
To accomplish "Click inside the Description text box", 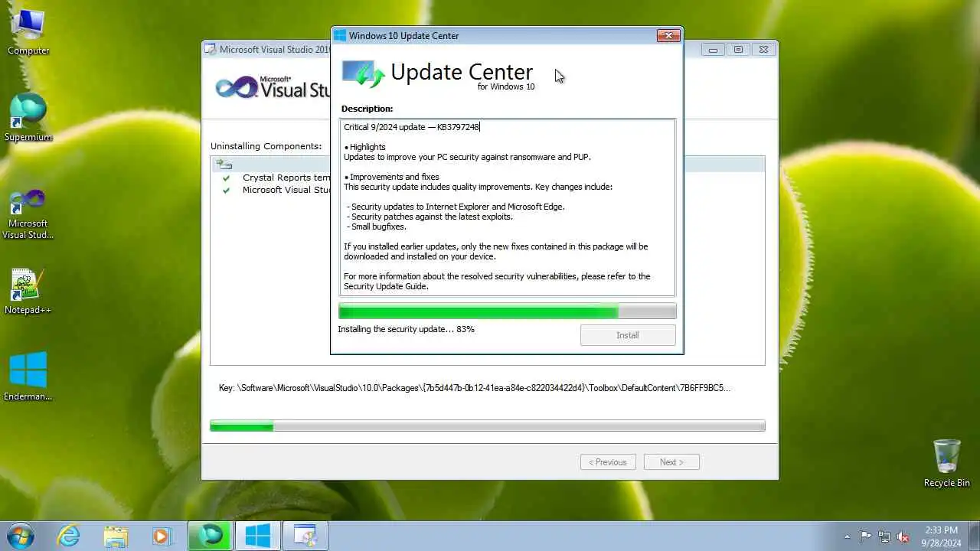I will tap(507, 207).
